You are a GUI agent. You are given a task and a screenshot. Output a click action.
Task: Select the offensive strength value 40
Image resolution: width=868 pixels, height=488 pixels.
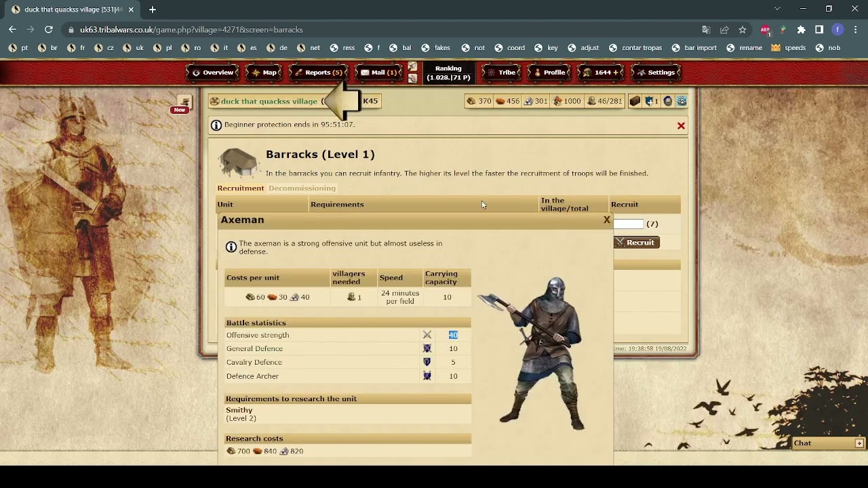453,335
